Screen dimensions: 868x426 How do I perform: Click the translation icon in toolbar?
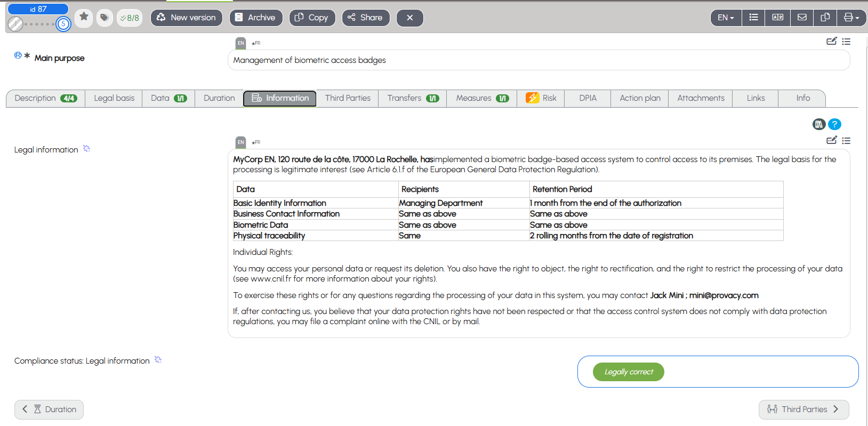click(777, 18)
